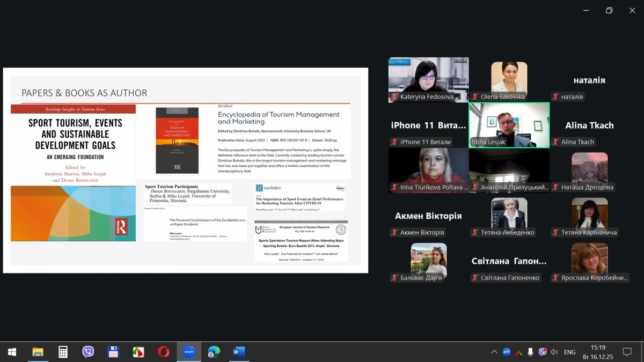The width and height of the screenshot is (644, 362).
Task: Expand the hidden system tray icons chevron
Action: [494, 352]
